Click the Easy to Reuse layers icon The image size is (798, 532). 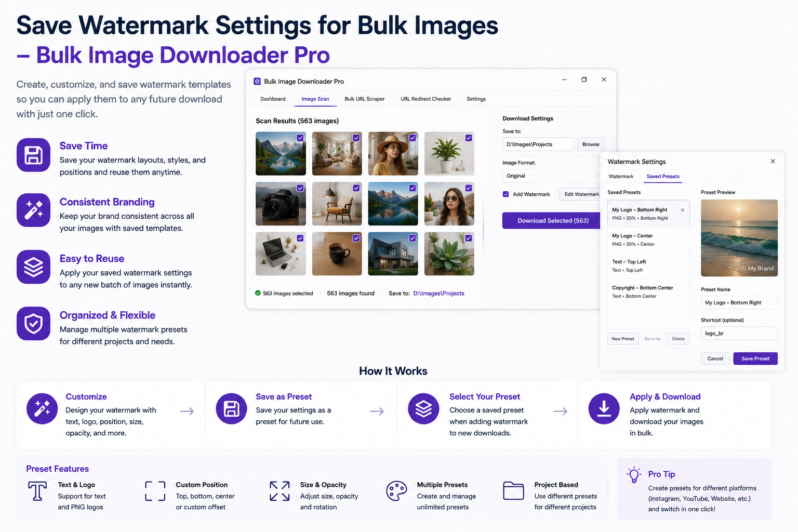click(33, 267)
